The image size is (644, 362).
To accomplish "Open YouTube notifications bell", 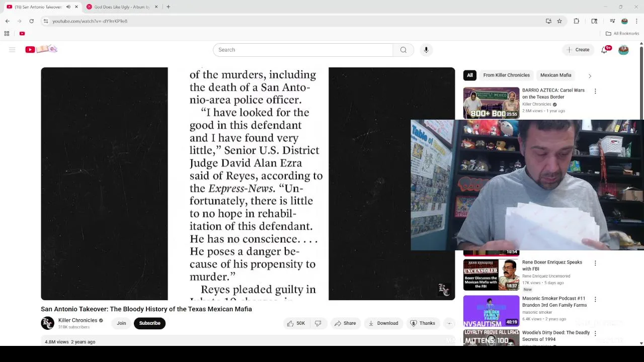I will click(x=605, y=50).
